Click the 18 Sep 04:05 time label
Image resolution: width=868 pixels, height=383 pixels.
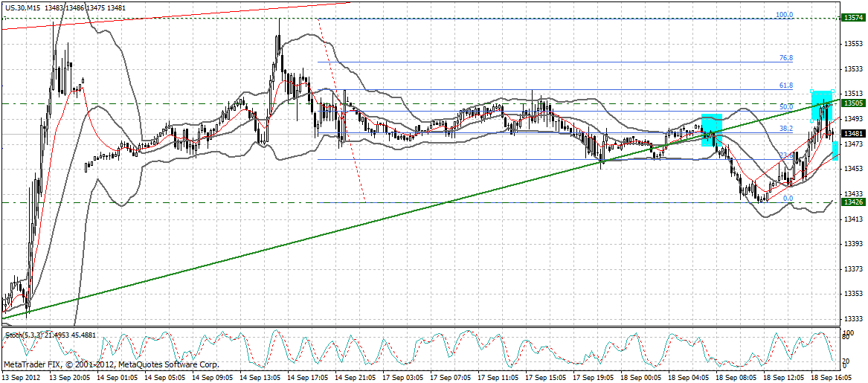pos(687,378)
